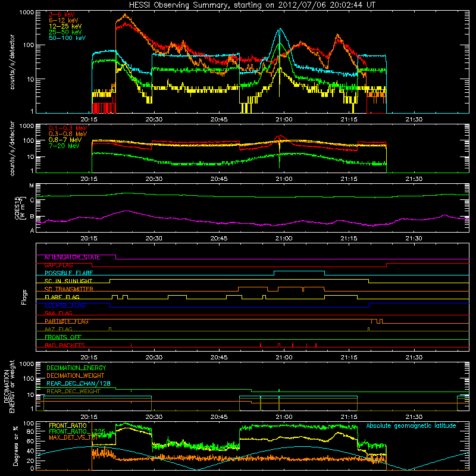Click the FRONT_RATIO_1225 legend label

[x=77, y=431]
